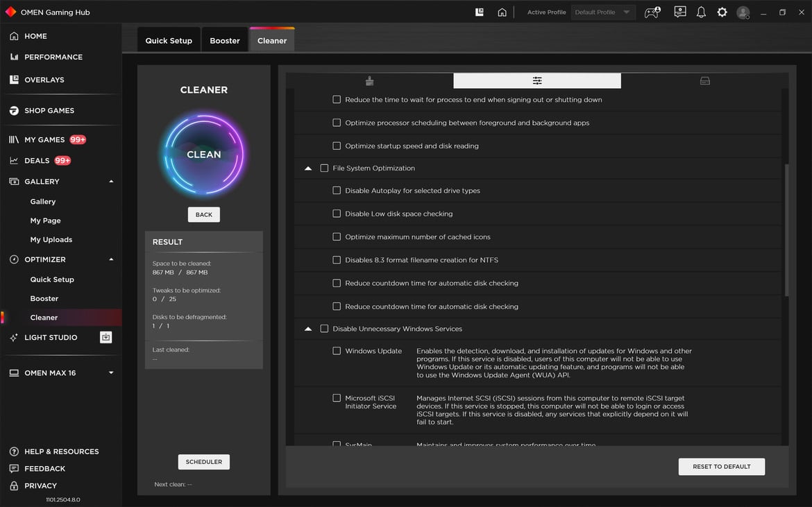812x507 pixels.
Task: Click RESET TO DEFAULT
Action: click(x=721, y=467)
